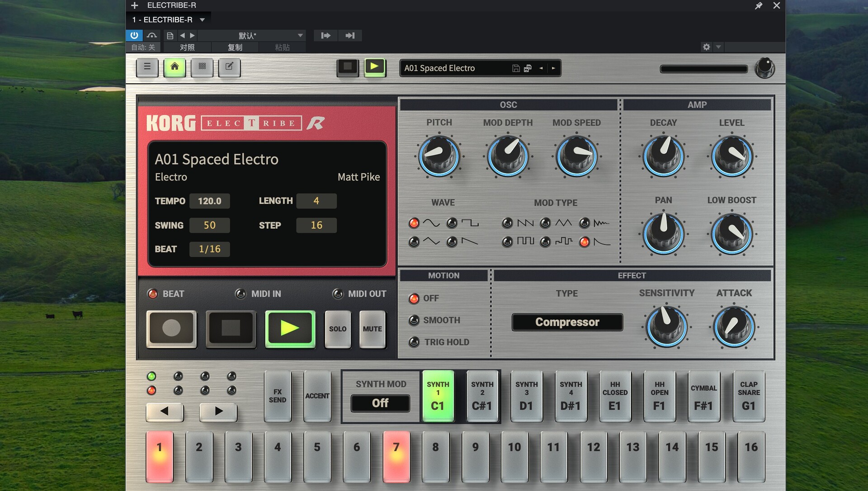Click the top toolbar stop button
This screenshot has width=868, height=491.
tap(348, 67)
